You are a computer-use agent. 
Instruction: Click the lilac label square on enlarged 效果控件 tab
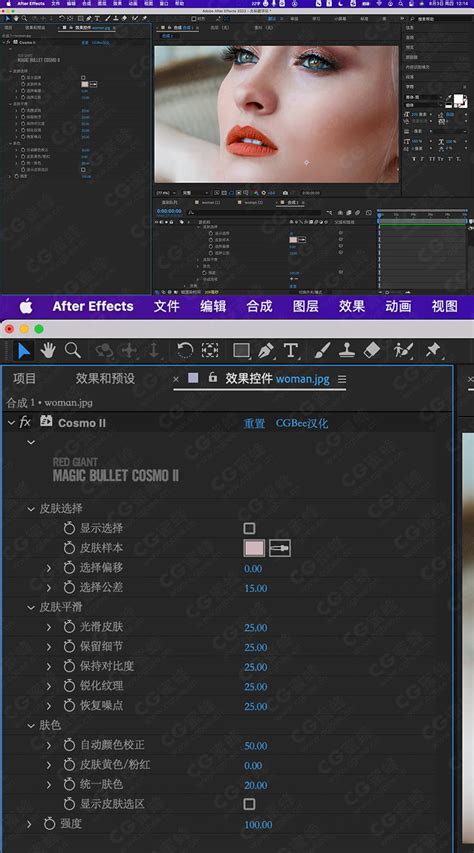point(193,378)
